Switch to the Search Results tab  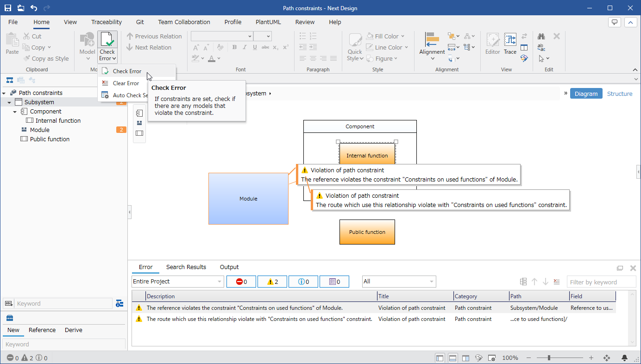click(186, 267)
